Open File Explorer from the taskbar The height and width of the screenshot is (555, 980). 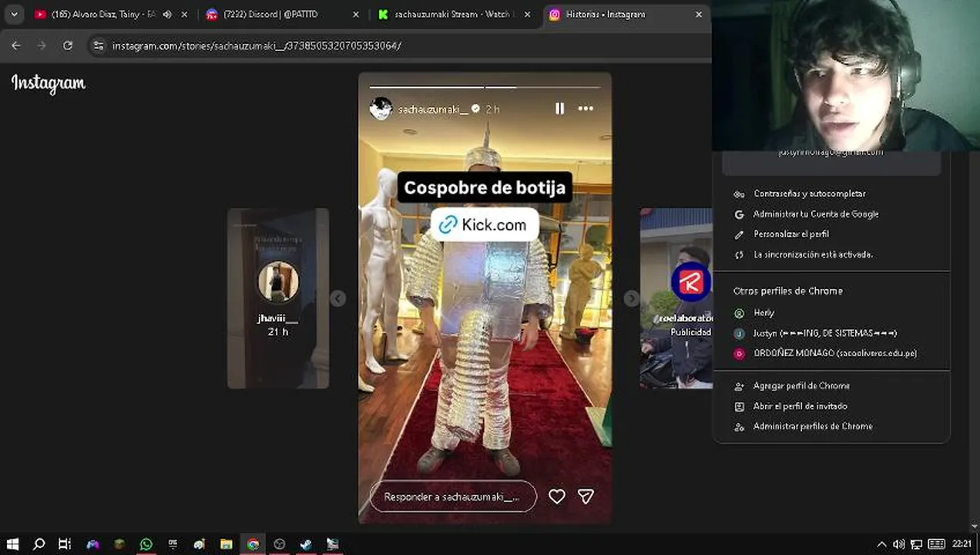tap(226, 544)
